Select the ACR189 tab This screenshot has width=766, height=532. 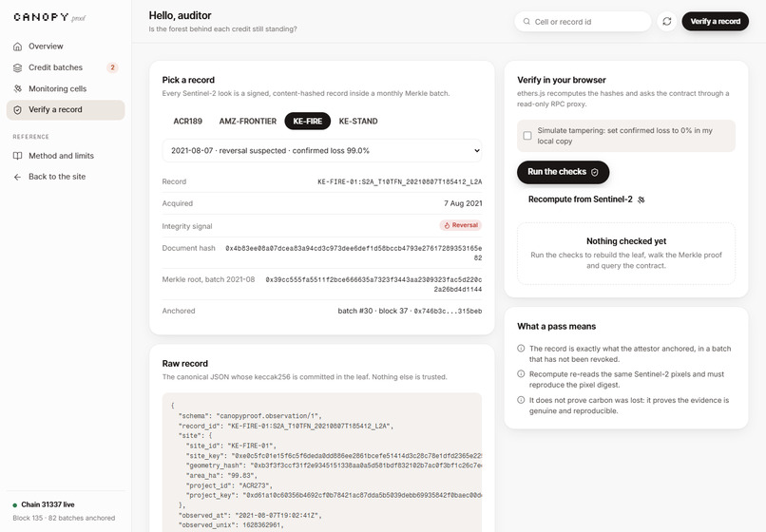187,122
